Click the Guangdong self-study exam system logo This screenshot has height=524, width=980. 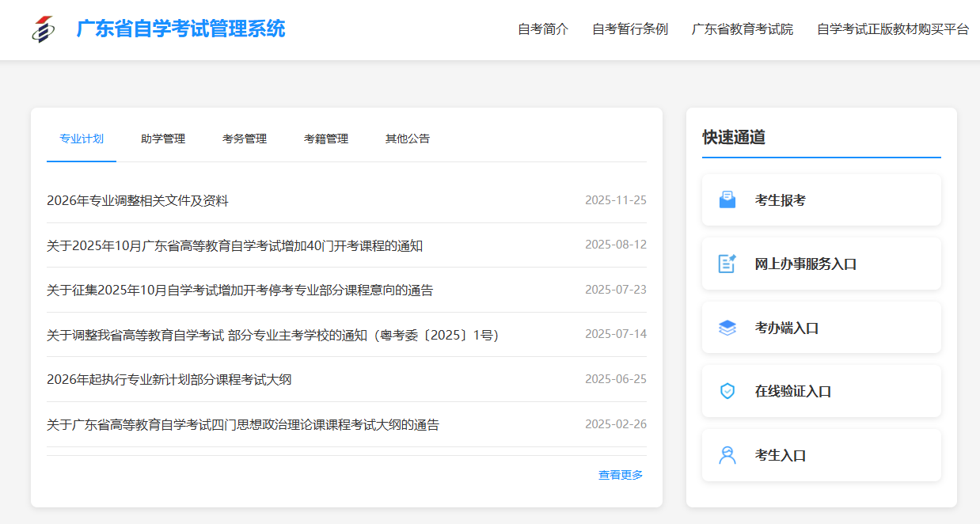[44, 29]
